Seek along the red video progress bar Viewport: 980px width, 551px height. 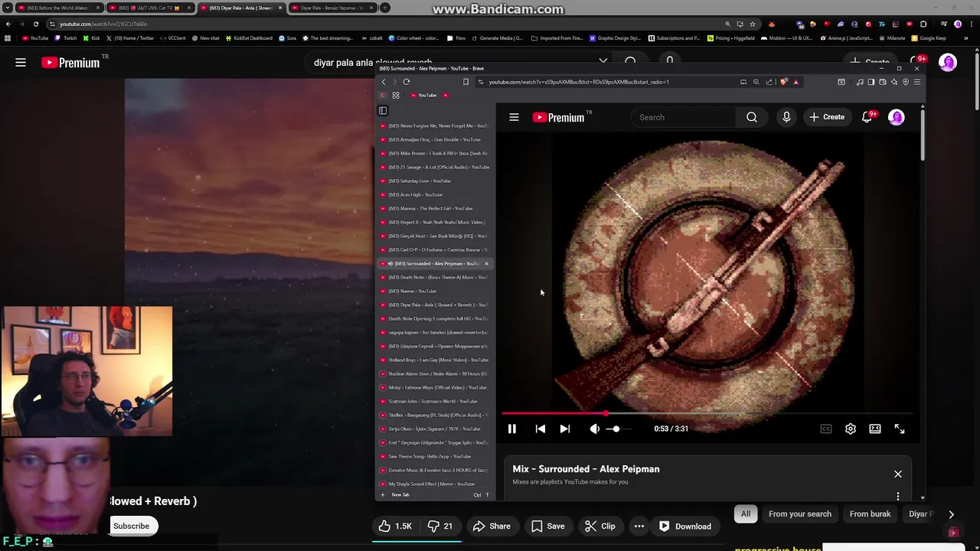tap(708, 414)
